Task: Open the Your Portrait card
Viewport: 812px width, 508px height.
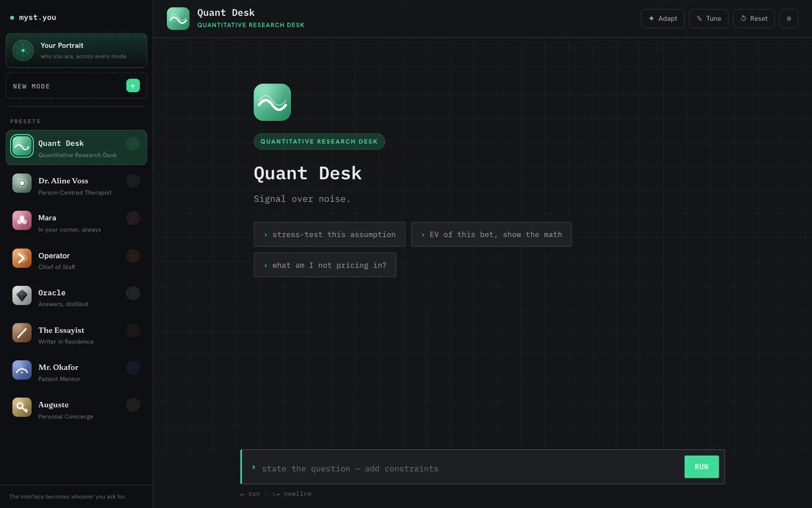Action: click(76, 50)
